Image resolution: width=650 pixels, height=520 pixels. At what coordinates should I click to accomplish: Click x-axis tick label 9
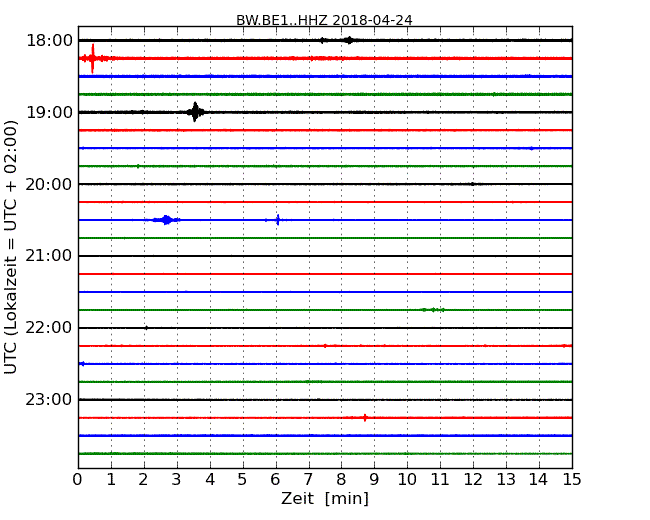point(374,479)
